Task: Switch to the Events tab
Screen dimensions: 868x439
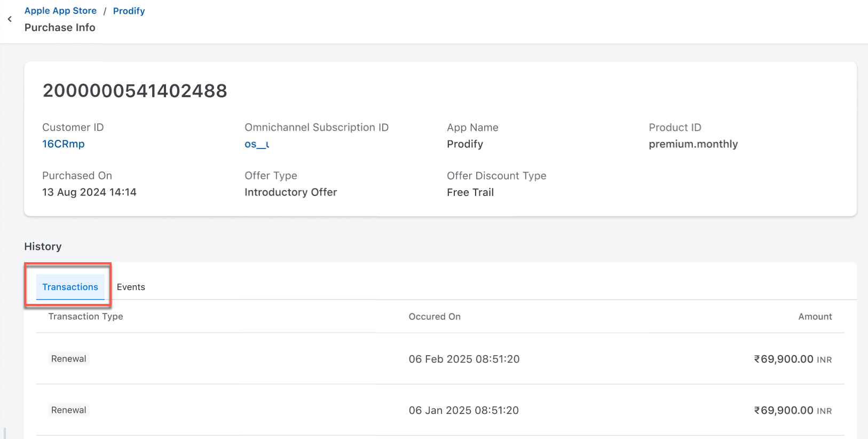Action: pos(131,287)
